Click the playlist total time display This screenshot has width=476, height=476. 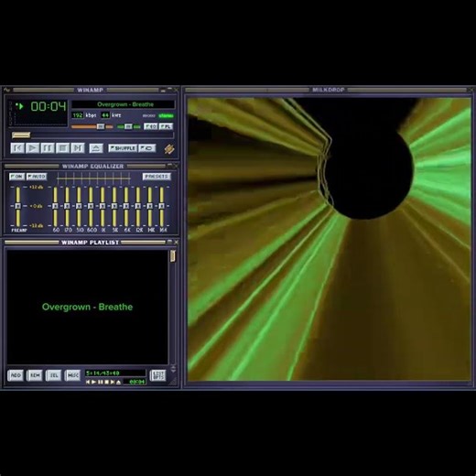coord(115,373)
